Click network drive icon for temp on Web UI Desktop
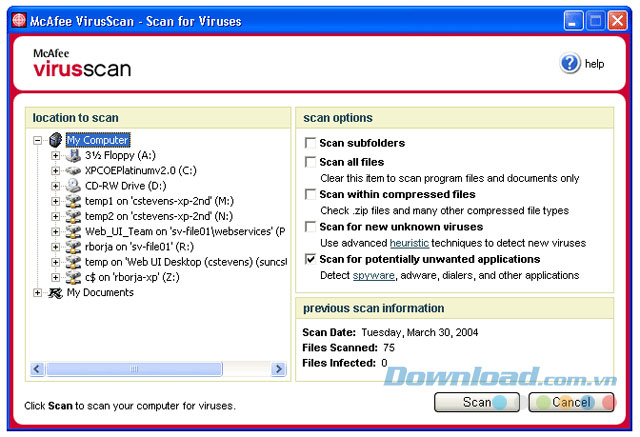The height and width of the screenshot is (437, 640). pyautogui.click(x=73, y=262)
